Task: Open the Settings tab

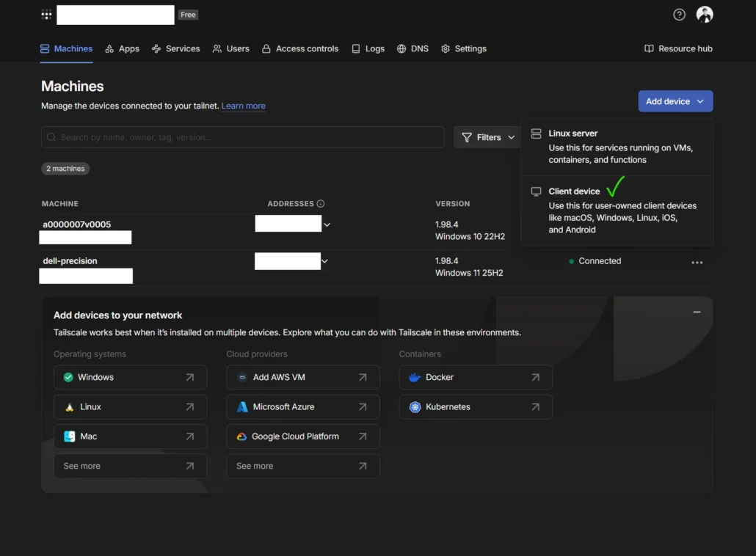Action: [x=464, y=48]
